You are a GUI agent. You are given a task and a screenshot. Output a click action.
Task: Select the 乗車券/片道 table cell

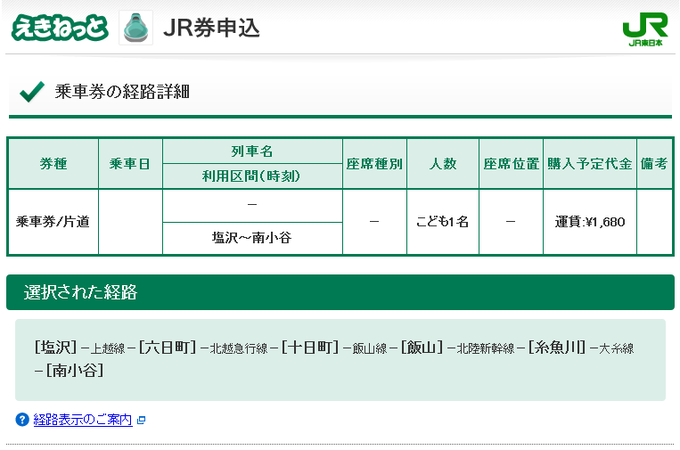pyautogui.click(x=53, y=222)
